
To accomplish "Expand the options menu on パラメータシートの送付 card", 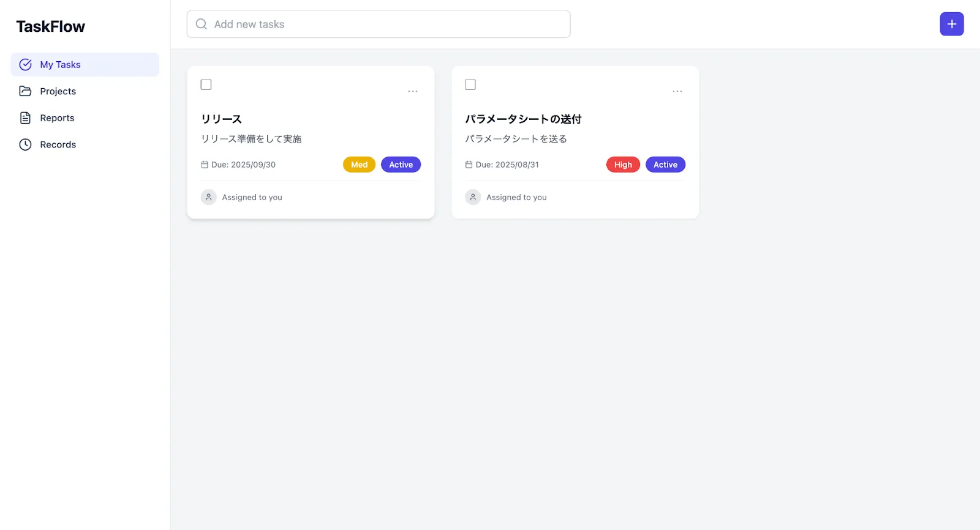I will coord(677,91).
